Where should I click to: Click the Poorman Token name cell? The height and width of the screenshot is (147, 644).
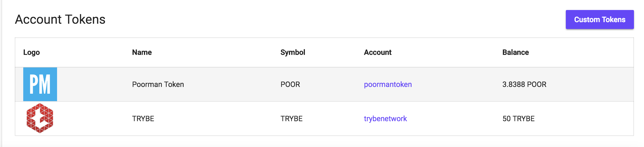pos(158,84)
